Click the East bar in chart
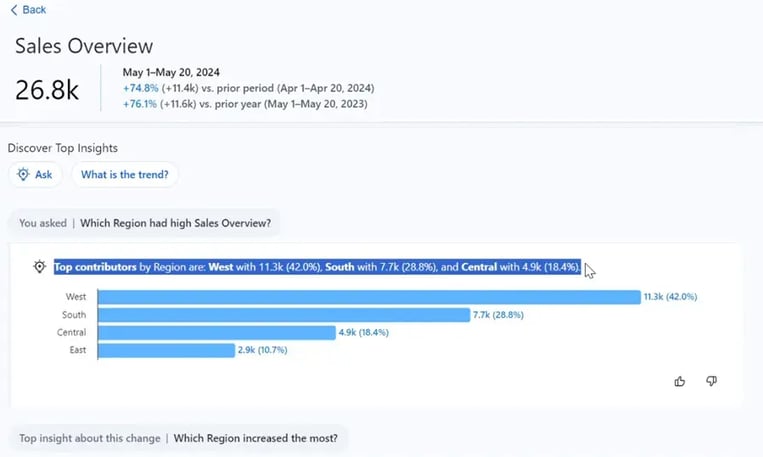This screenshot has height=457, width=763. (x=166, y=351)
